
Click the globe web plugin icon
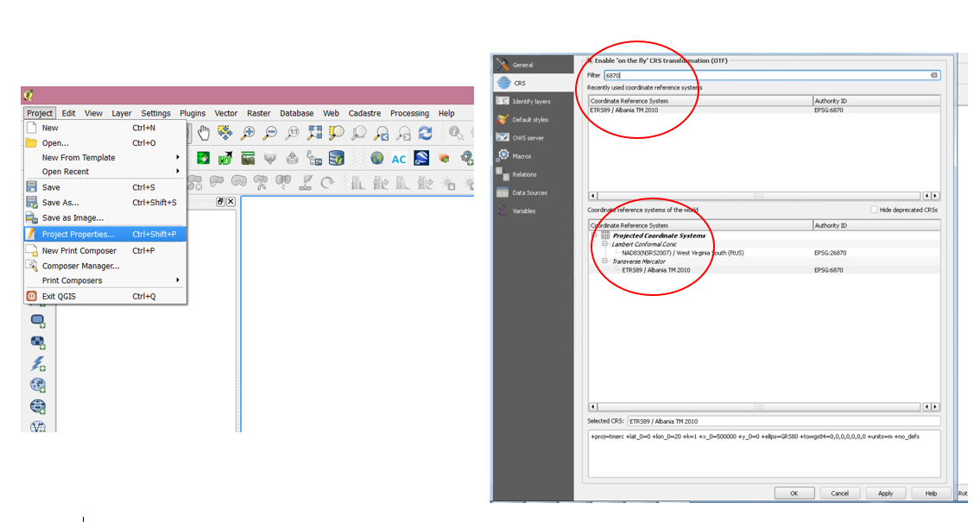376,158
